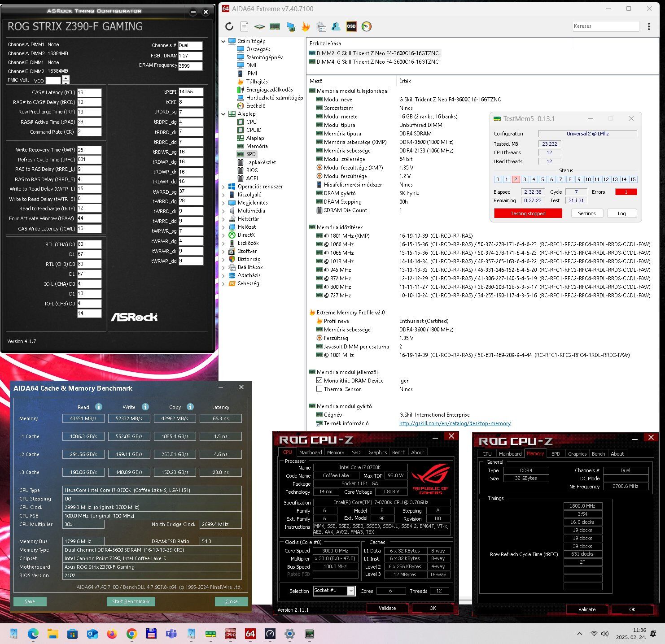Click the AIDA64 taskbar icon

click(250, 634)
